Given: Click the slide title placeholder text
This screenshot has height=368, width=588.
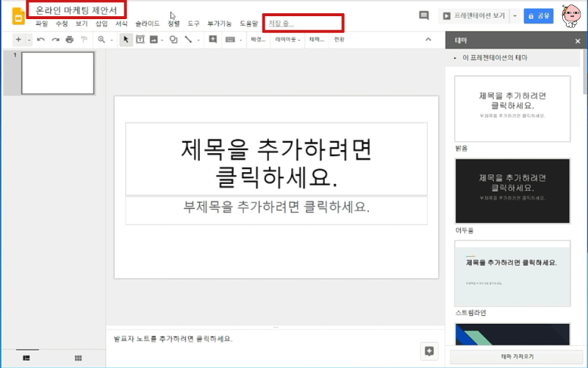Looking at the screenshot, I should coord(276,163).
